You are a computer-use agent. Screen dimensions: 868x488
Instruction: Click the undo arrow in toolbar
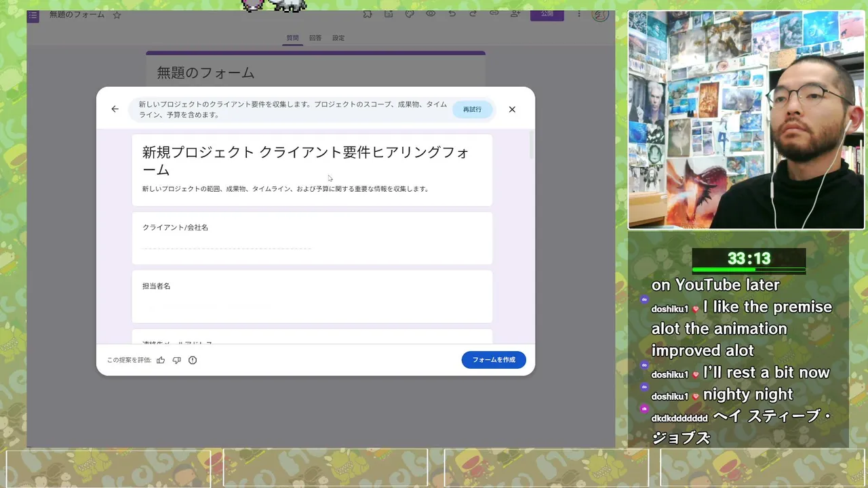click(x=452, y=14)
